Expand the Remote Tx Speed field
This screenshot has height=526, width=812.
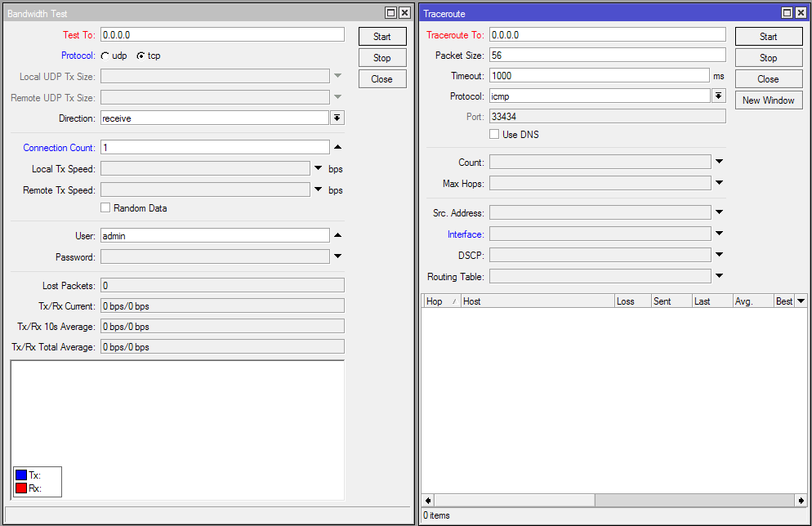click(319, 189)
